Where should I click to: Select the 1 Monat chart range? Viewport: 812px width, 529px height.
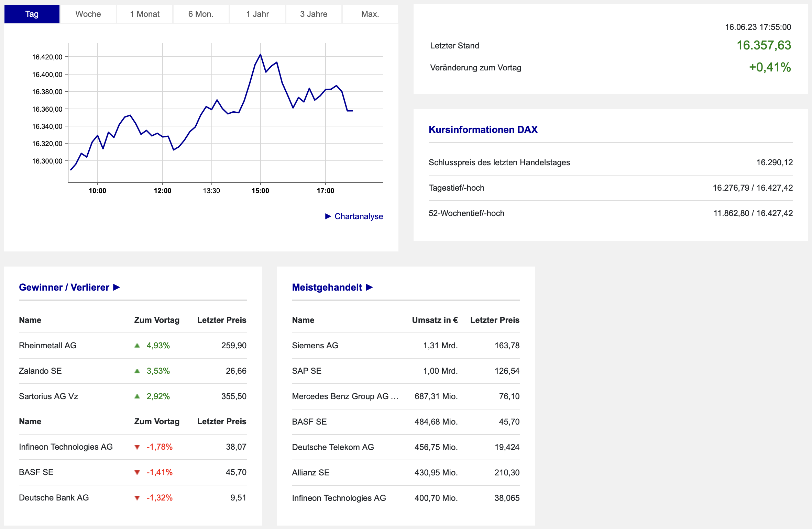click(145, 14)
